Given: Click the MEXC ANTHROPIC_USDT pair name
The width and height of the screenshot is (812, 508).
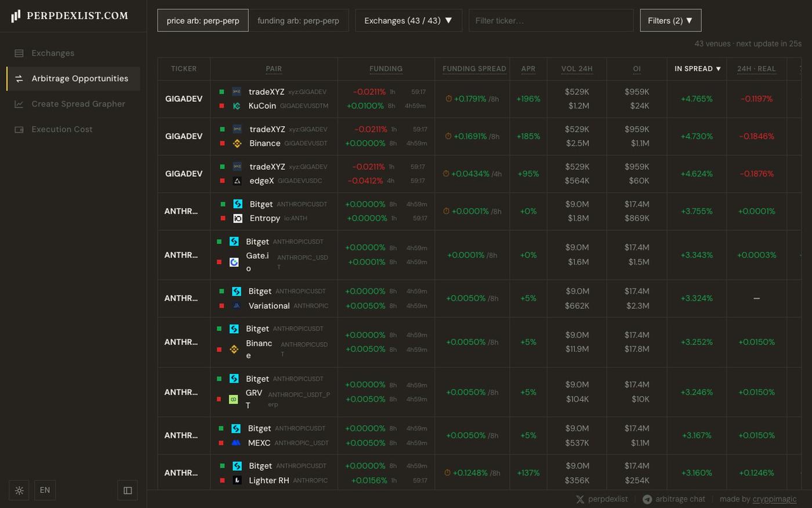Looking at the screenshot, I should (288, 443).
